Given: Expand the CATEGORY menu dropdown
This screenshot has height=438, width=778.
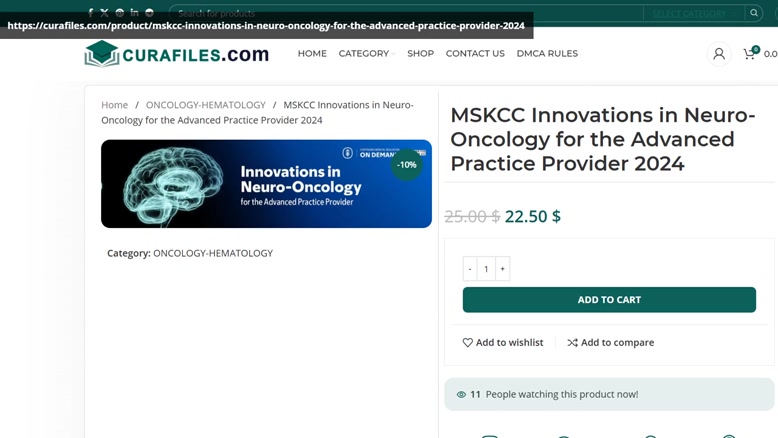Looking at the screenshot, I should tap(367, 54).
